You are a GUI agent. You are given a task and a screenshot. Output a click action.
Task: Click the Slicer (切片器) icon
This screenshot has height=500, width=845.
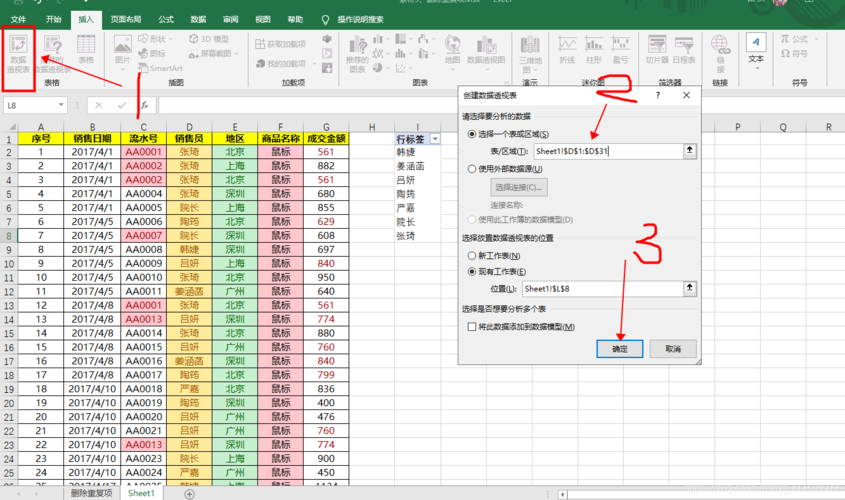tap(657, 50)
